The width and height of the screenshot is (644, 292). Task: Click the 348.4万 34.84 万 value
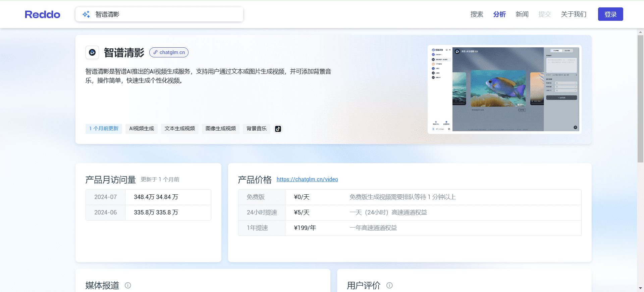tap(156, 197)
